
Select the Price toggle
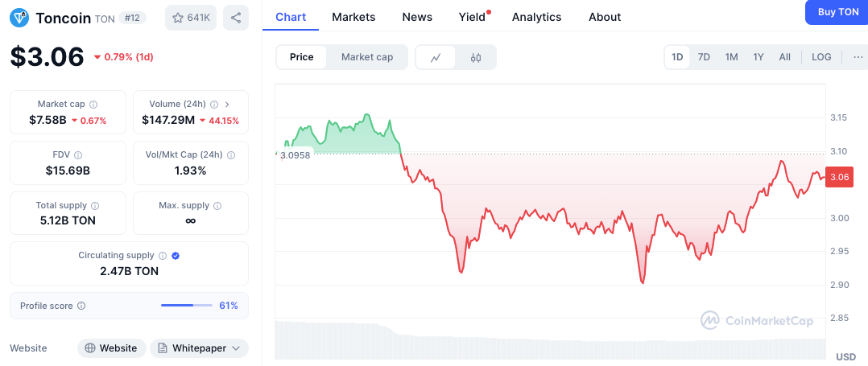tap(302, 57)
